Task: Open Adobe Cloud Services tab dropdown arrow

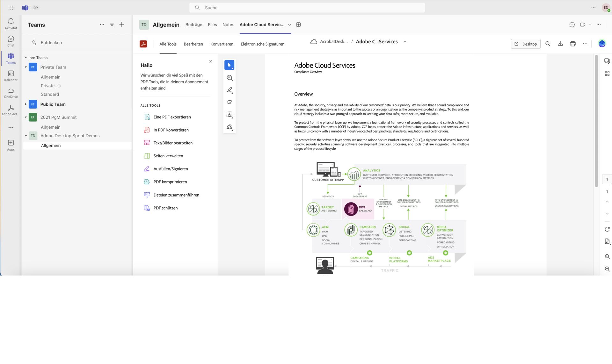Action: [x=289, y=25]
